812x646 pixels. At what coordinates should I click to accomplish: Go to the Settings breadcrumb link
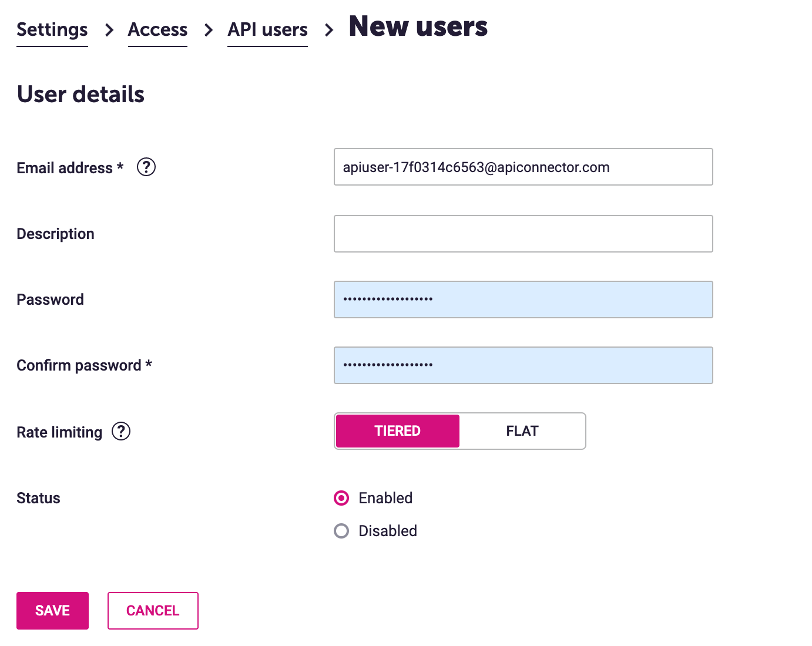coord(52,30)
